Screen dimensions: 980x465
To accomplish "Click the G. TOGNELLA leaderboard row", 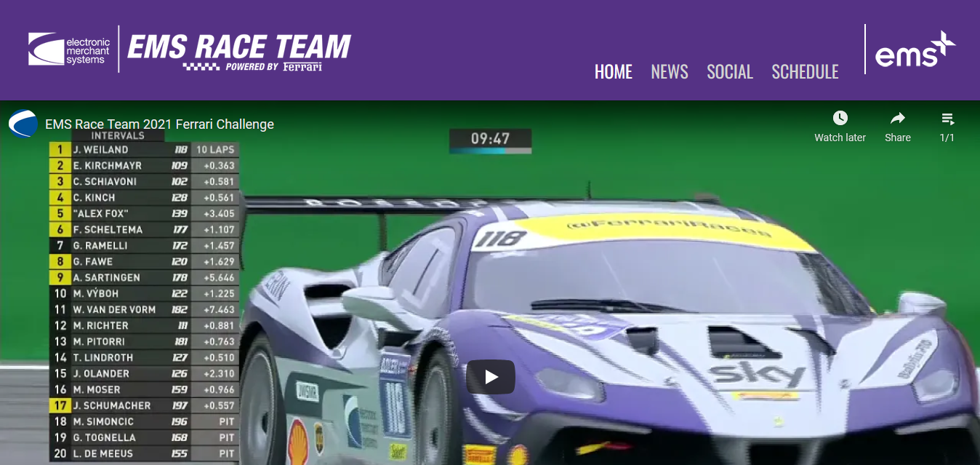I will 144,437.
